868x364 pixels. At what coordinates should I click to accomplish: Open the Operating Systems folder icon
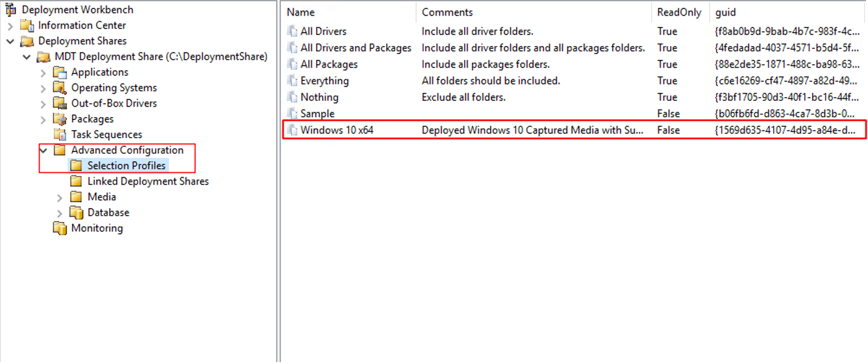click(60, 88)
